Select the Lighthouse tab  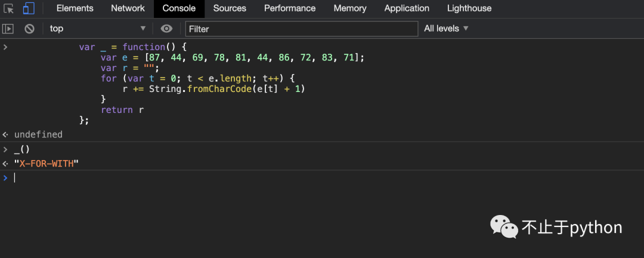469,8
